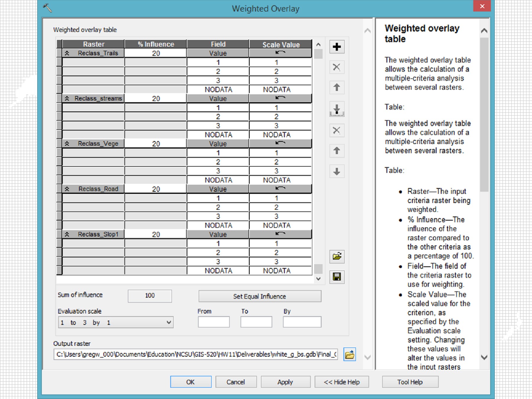Click the topmost move row up arrow
Screen dimensions: 532x399
click(x=337, y=87)
